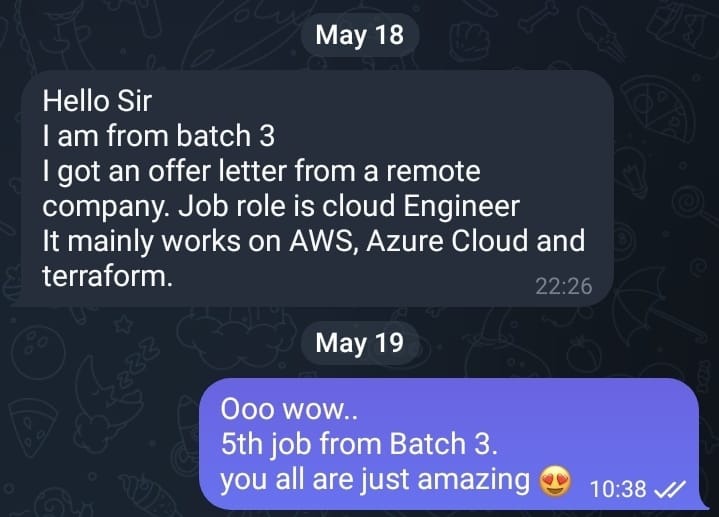This screenshot has height=517, width=719.
Task: Click the bowling ball doodle on left
Action: (36, 353)
